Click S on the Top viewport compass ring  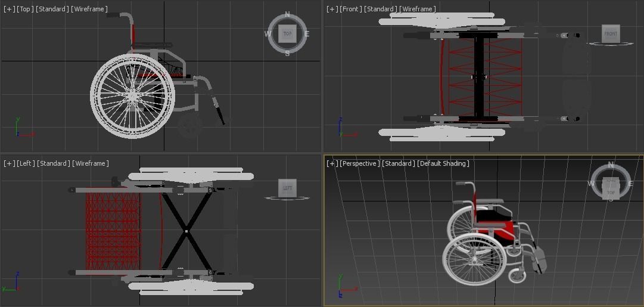287,53
